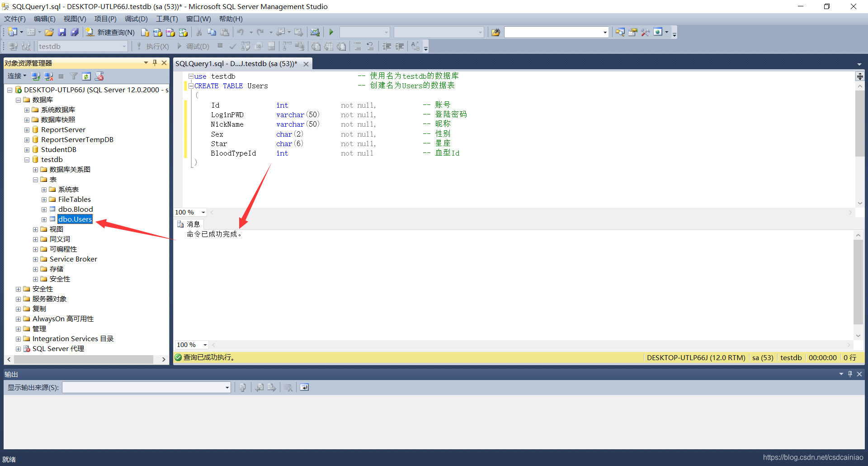Close the SQLQuery1.sql tab
Viewport: 868px width, 466px height.
click(306, 64)
